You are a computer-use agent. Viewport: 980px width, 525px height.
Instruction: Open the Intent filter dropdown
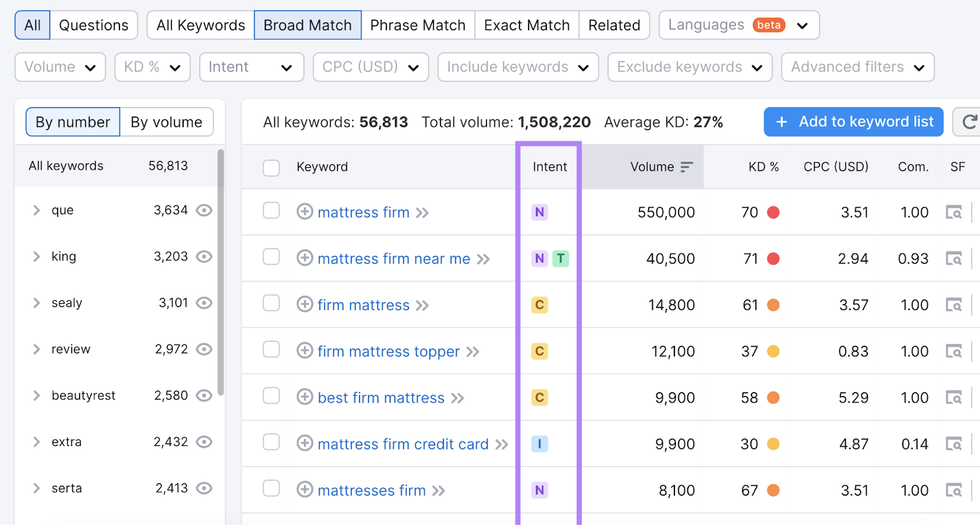click(x=252, y=67)
